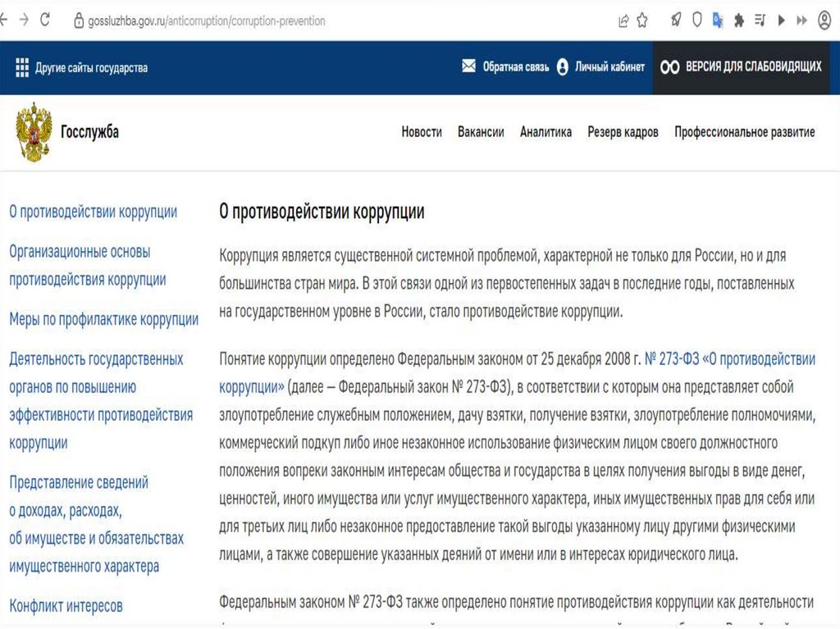This screenshot has height=629, width=840.
Task: Open the browser profile avatar icon
Action: pyautogui.click(x=824, y=21)
